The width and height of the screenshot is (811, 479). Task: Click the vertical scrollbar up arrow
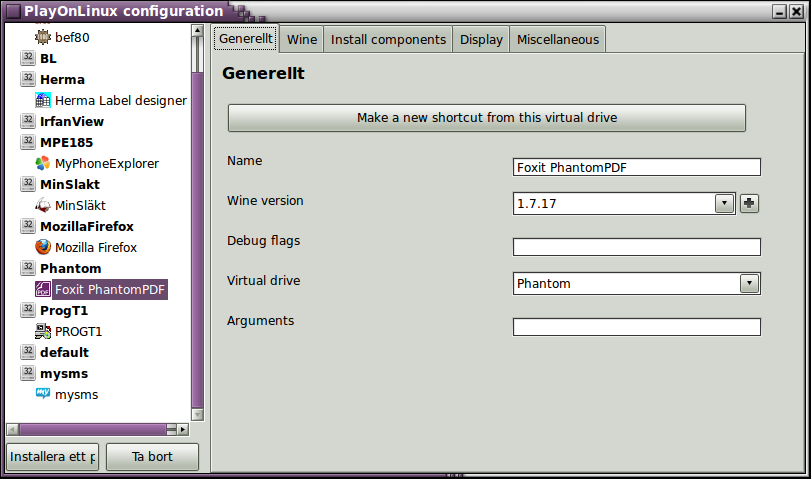pyautogui.click(x=198, y=31)
